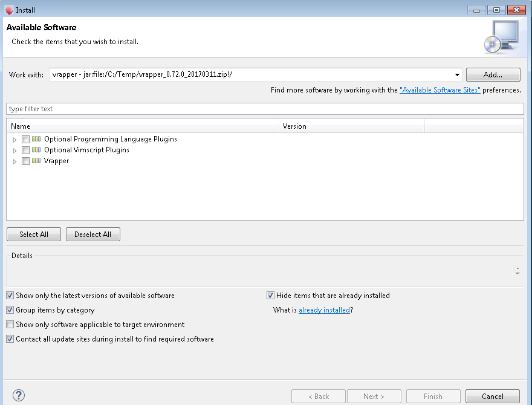Viewport: 532px width, 405px height.
Task: Check the Vrapper item for installation
Action: [25, 161]
